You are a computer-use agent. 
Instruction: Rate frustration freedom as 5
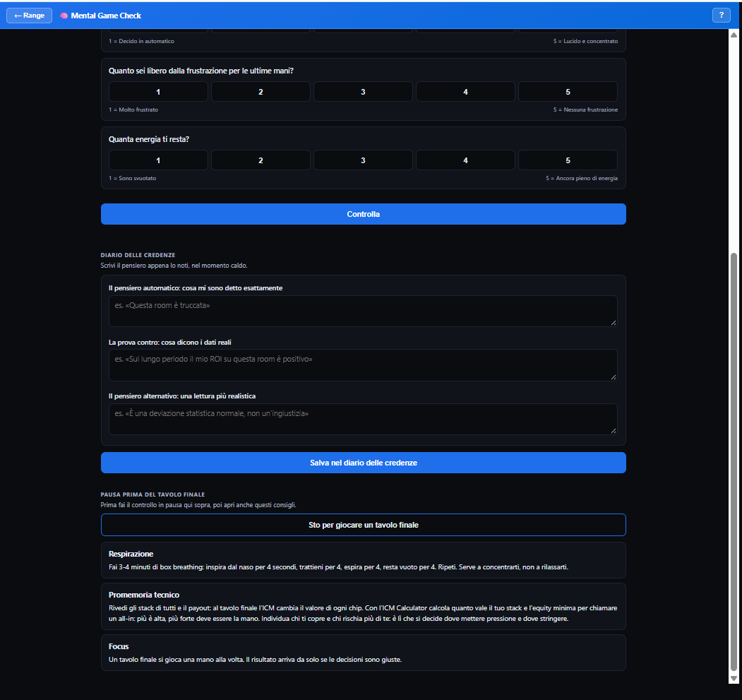[568, 92]
